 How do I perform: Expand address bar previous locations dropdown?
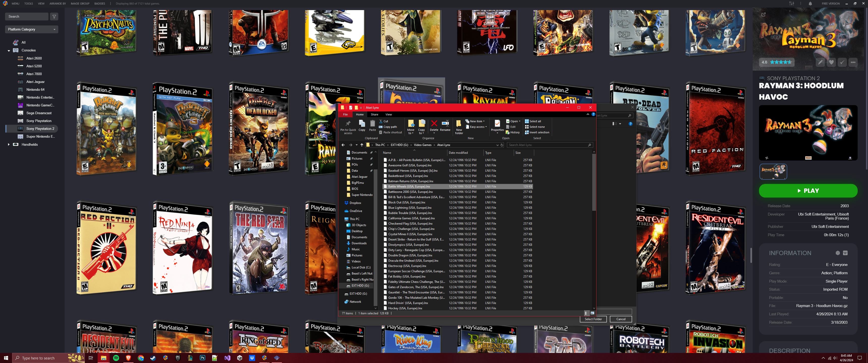(497, 145)
